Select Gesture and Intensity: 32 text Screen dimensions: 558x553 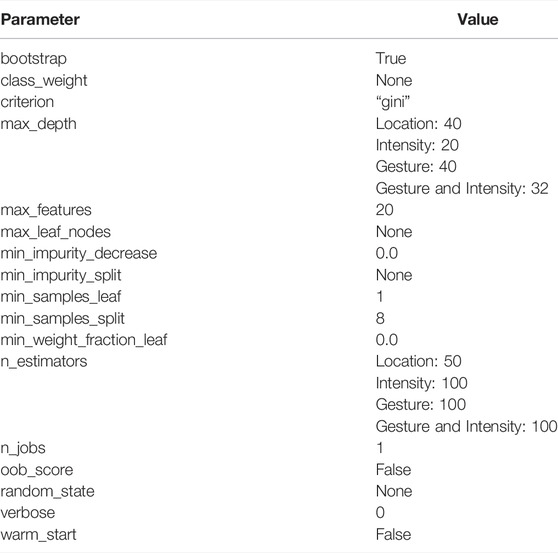click(462, 188)
